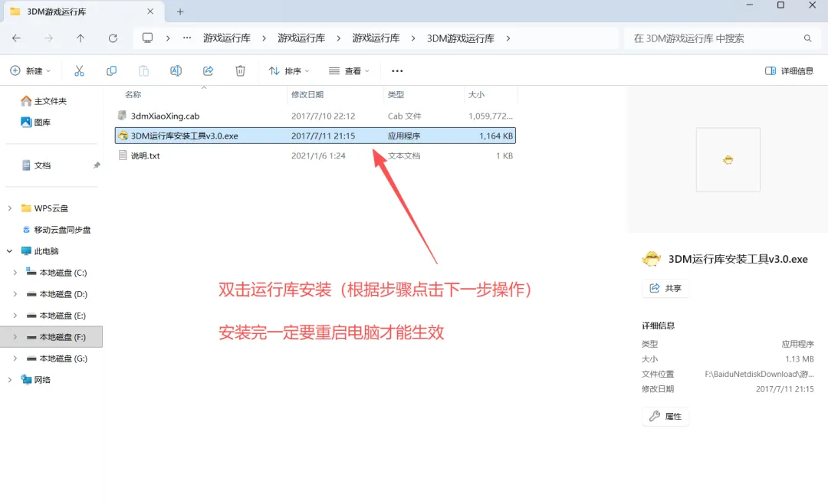Select 说明.txt by its name
The width and height of the screenshot is (828, 504).
coord(145,155)
